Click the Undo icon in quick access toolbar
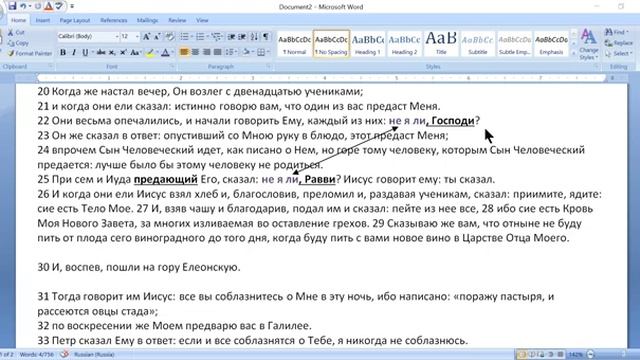Viewport: 640px width, 360px height. 23,6
